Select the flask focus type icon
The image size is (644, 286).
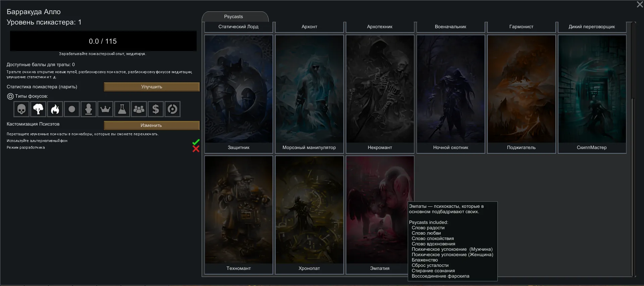coord(122,109)
